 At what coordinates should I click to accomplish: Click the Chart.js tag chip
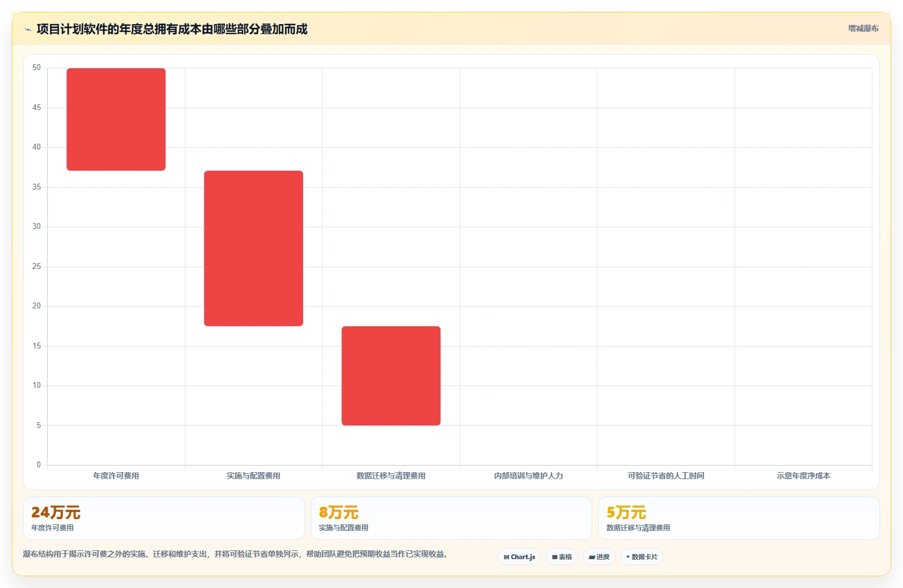point(519,557)
